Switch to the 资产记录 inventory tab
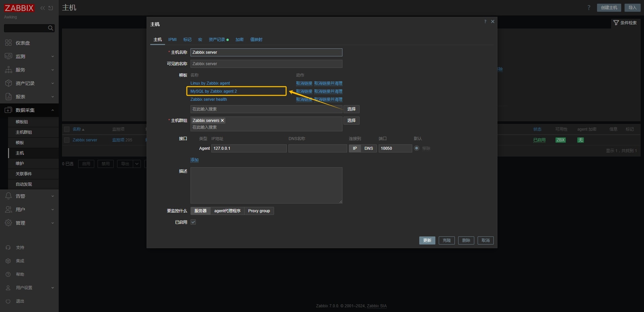The height and width of the screenshot is (312, 644). (x=218, y=40)
